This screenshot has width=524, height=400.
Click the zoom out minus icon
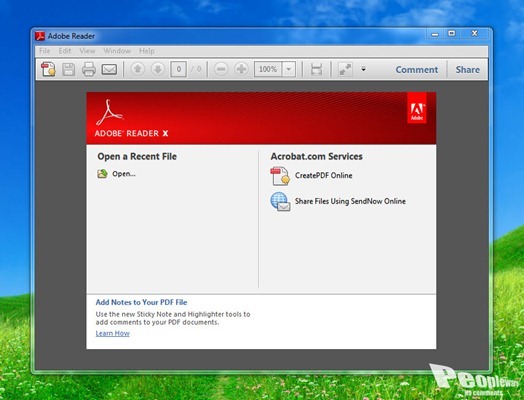(x=221, y=69)
